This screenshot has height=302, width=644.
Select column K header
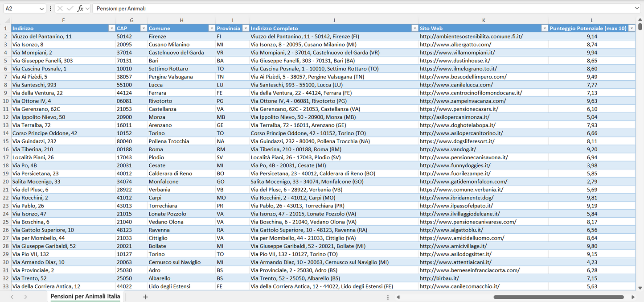[484, 21]
